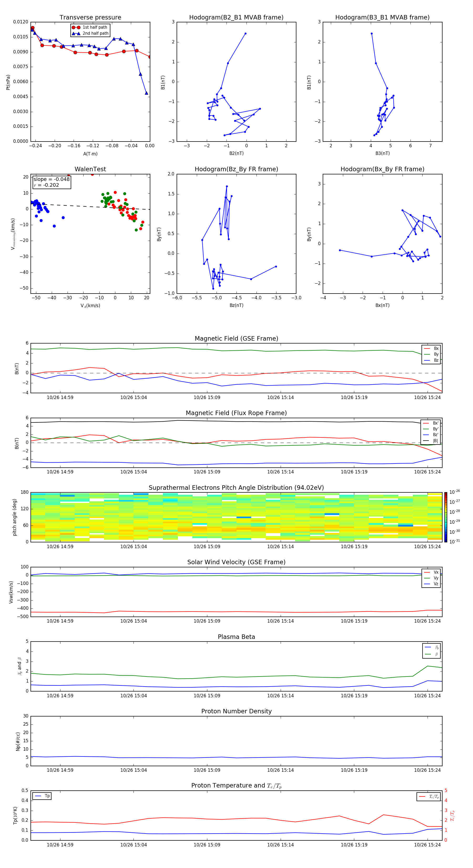Click the 'Proton Number Density' title
473x868 pixels.
236,711
